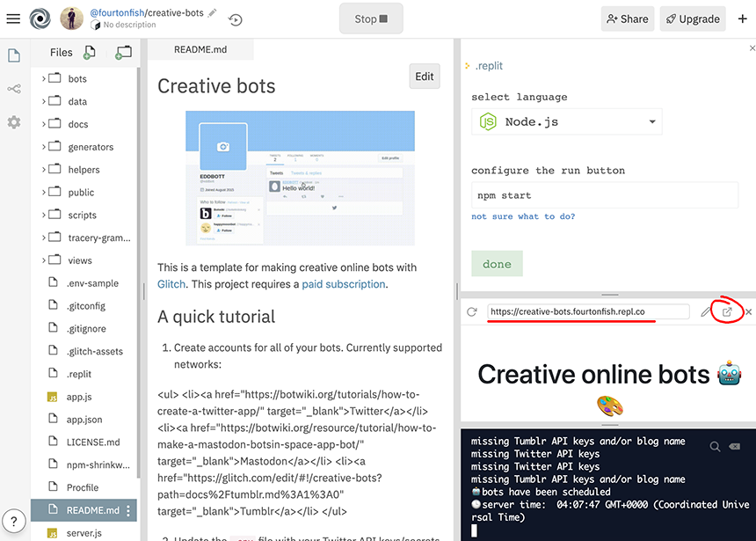
Task: Stop the running repl
Action: coord(371,18)
